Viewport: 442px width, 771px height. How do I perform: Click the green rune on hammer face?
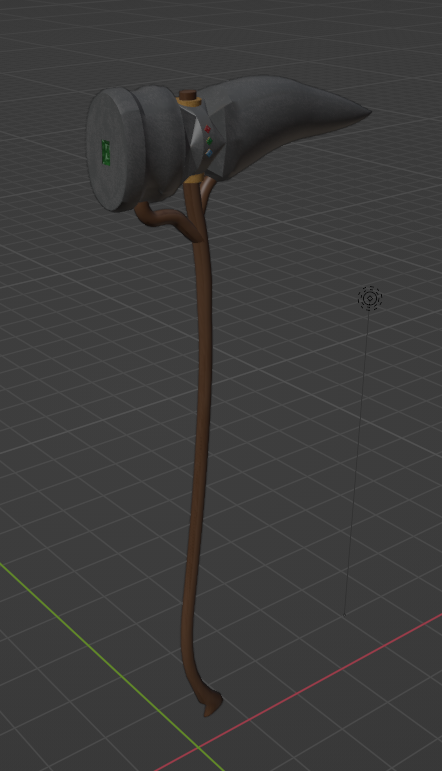[x=106, y=152]
